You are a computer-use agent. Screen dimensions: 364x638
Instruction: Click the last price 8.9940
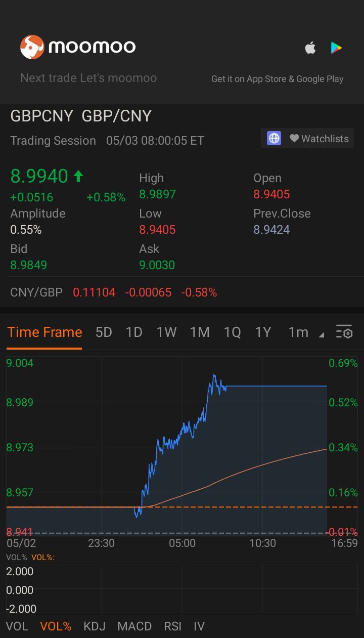pos(39,176)
